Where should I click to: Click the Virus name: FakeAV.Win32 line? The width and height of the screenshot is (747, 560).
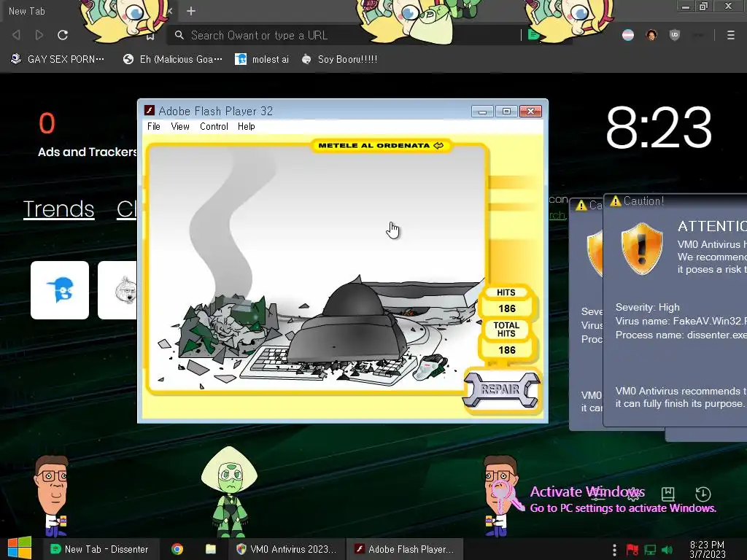coord(681,321)
